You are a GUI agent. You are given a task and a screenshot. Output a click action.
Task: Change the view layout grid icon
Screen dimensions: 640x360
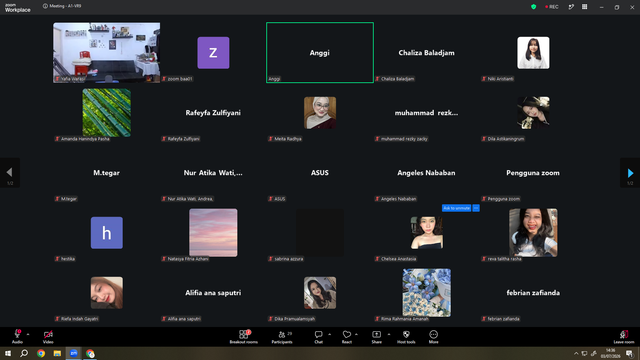[584, 7]
